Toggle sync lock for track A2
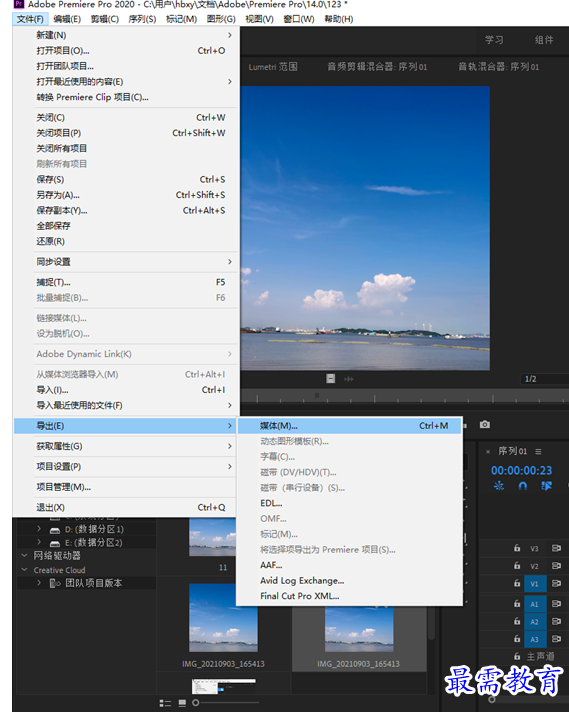 point(556,621)
